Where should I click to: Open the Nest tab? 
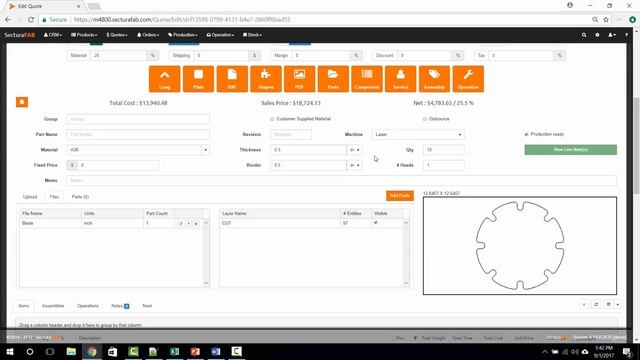[x=147, y=306]
